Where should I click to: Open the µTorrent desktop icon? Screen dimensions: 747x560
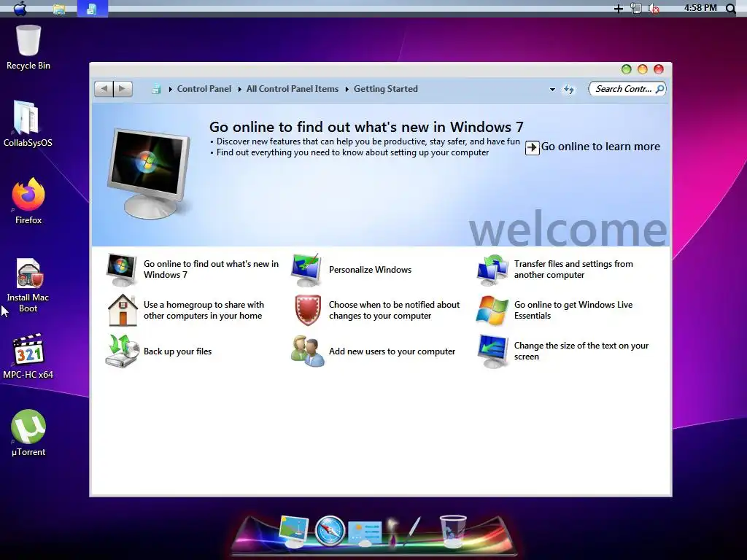[x=28, y=433]
